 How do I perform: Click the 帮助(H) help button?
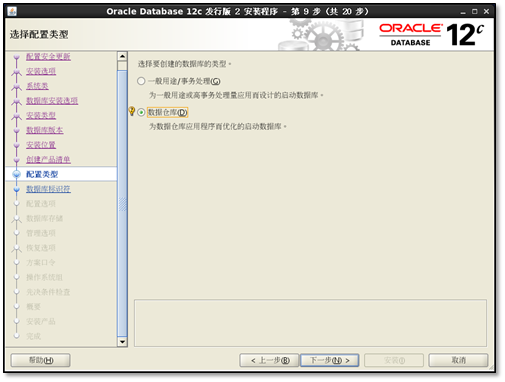tap(40, 360)
